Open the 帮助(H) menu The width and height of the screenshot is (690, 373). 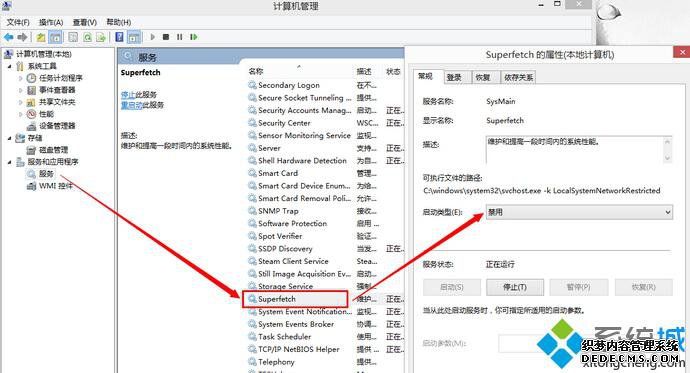[118, 22]
